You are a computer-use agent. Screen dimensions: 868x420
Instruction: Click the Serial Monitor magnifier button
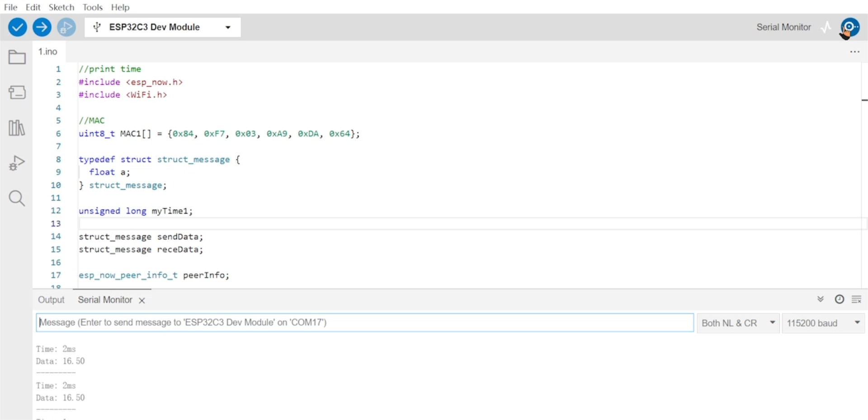850,28
